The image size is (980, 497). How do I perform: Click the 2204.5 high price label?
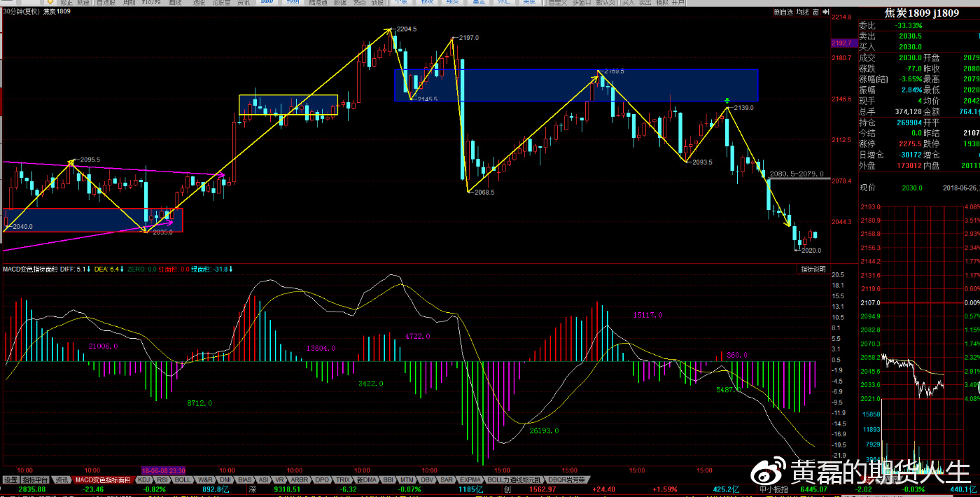point(406,29)
